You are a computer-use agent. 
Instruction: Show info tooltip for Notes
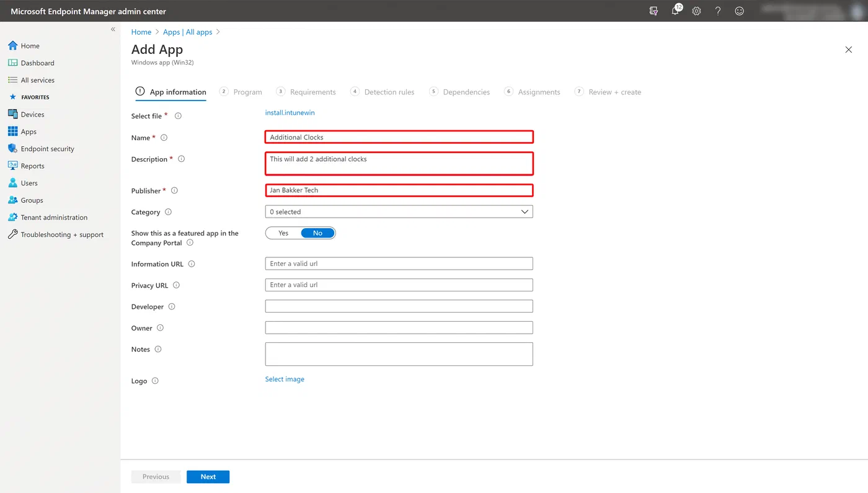coord(158,349)
